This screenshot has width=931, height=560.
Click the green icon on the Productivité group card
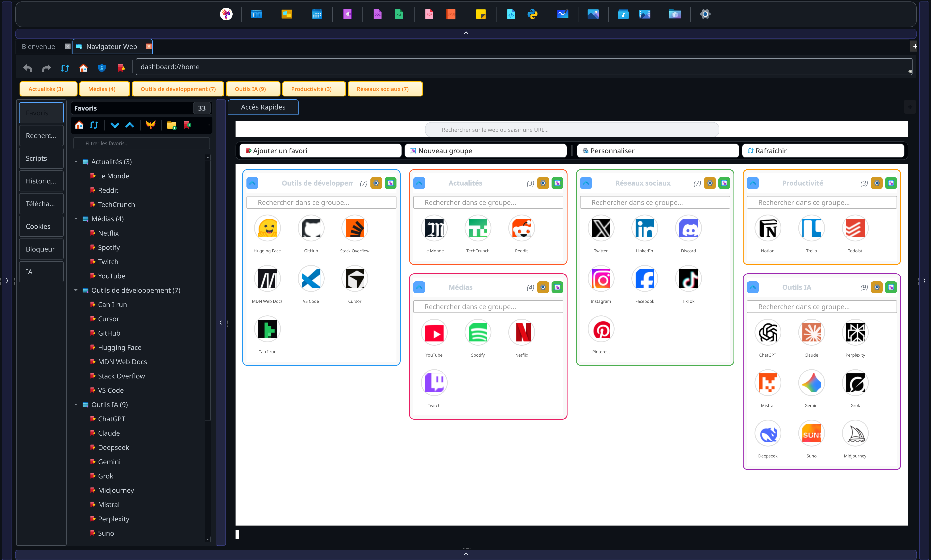coord(891,183)
